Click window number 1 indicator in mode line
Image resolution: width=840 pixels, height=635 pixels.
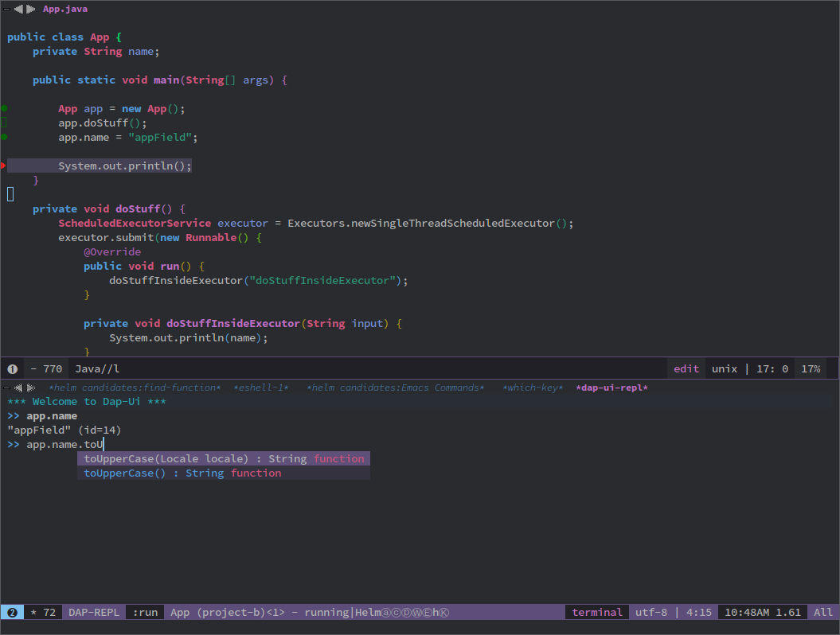[12, 369]
